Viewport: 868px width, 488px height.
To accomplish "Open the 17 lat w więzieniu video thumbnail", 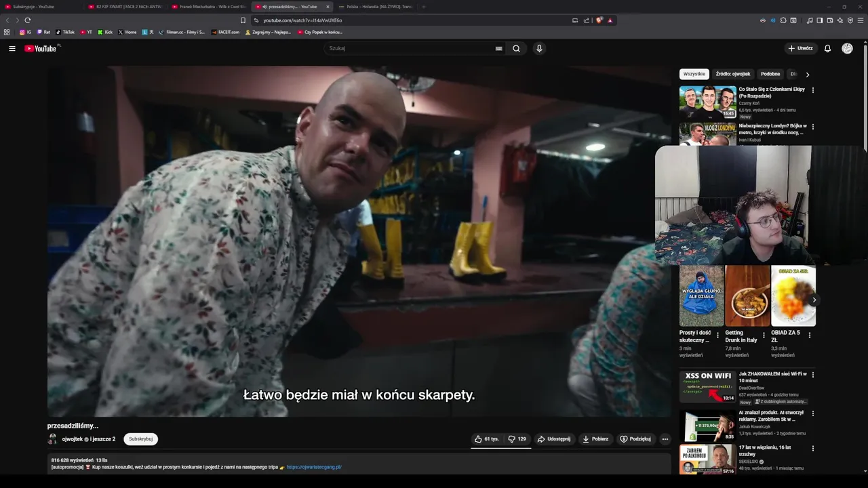I will pos(708,459).
